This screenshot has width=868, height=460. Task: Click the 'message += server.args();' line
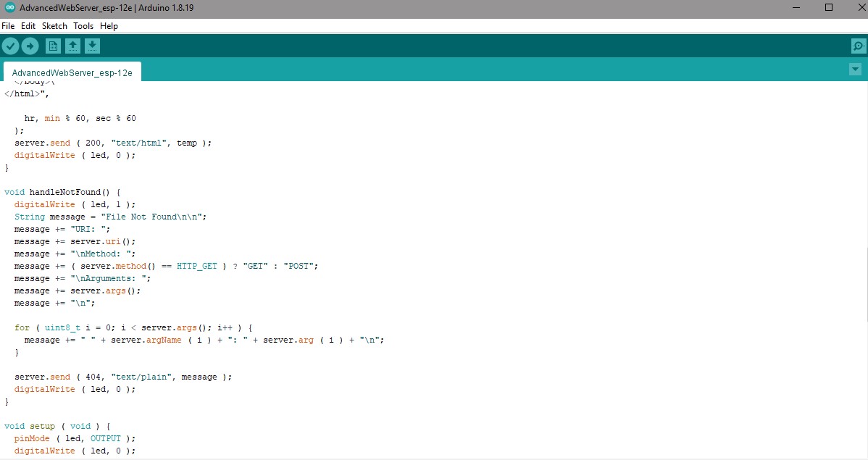pos(78,290)
